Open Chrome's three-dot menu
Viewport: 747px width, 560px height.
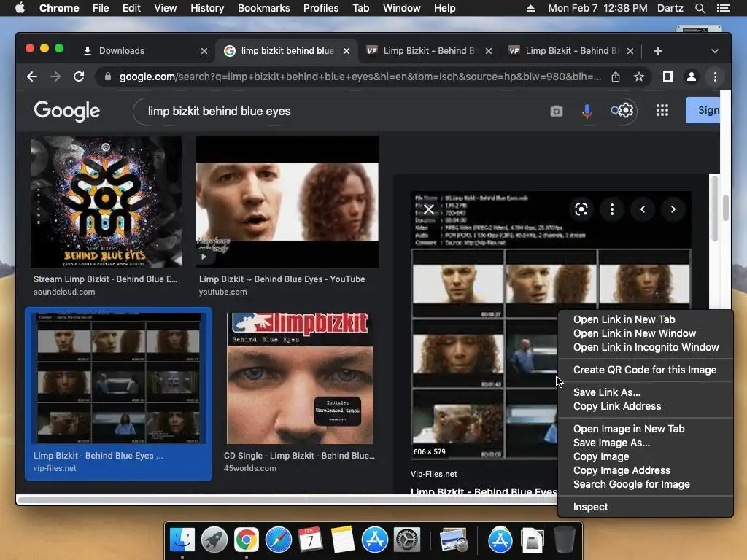(x=715, y=77)
